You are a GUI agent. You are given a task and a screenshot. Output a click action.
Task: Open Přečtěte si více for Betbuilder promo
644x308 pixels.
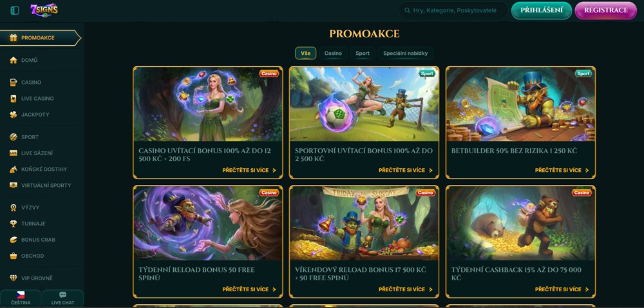point(562,170)
